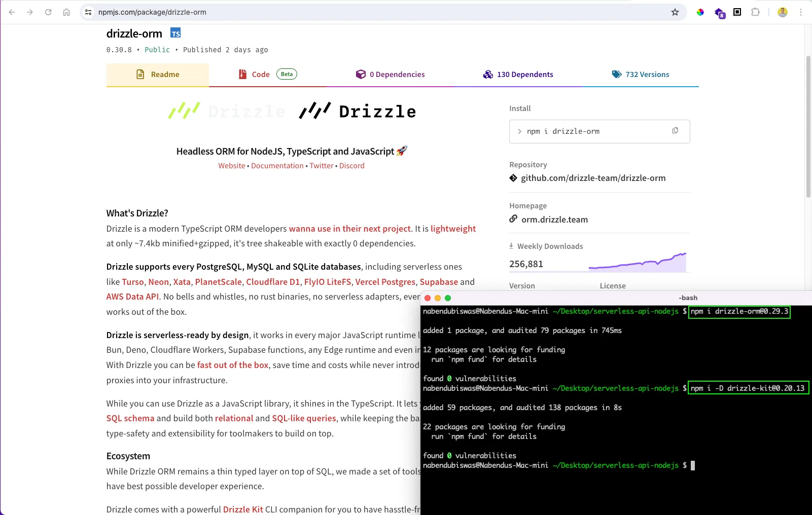Open the Extensions puzzle menu

coord(756,12)
